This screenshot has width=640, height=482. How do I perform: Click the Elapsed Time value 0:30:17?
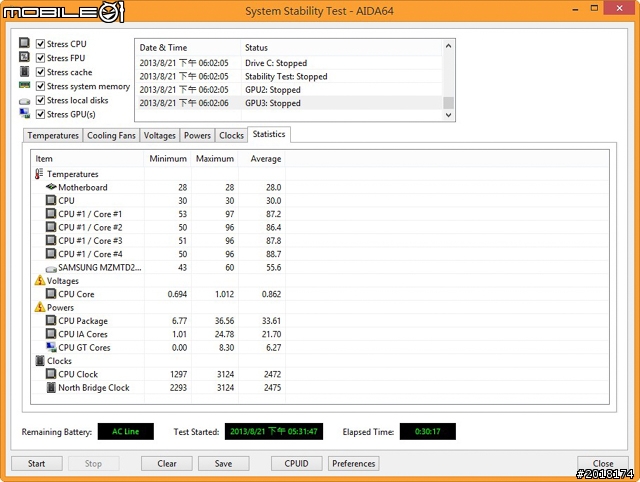click(428, 431)
